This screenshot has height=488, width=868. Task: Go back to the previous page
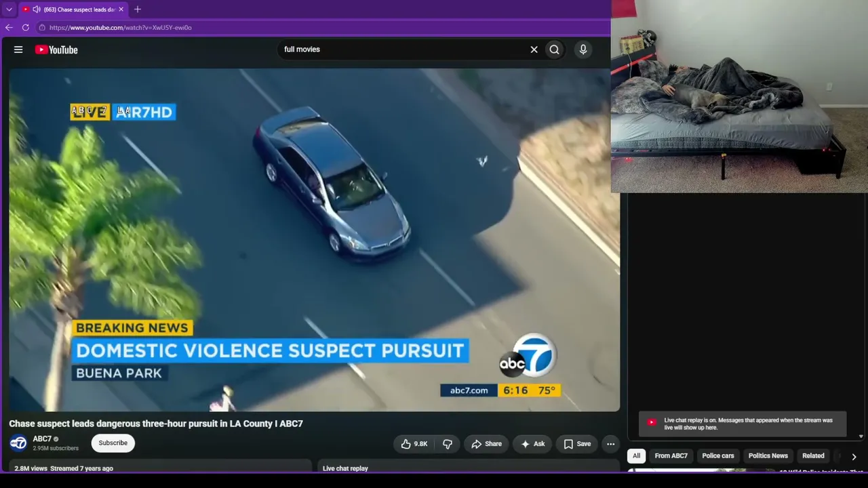tap(9, 28)
